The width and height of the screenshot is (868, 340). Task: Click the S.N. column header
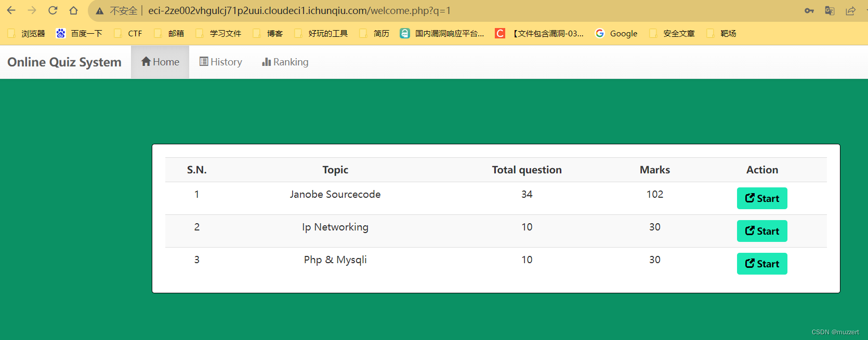tap(197, 170)
